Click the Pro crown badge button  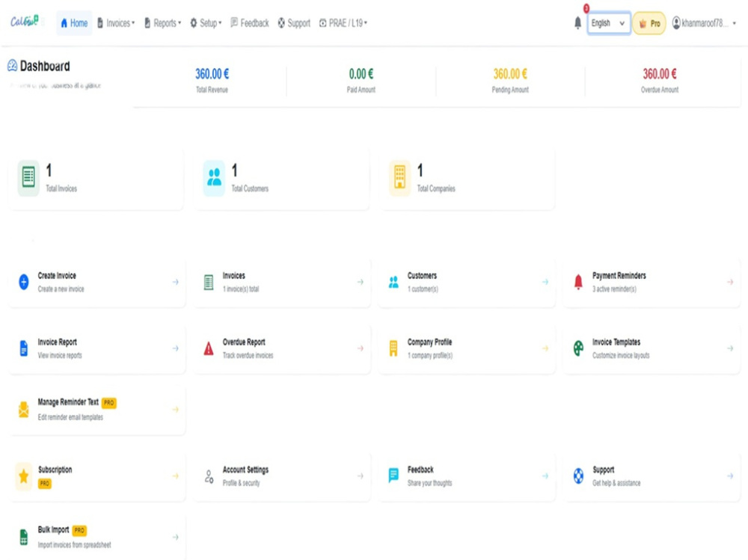point(649,23)
